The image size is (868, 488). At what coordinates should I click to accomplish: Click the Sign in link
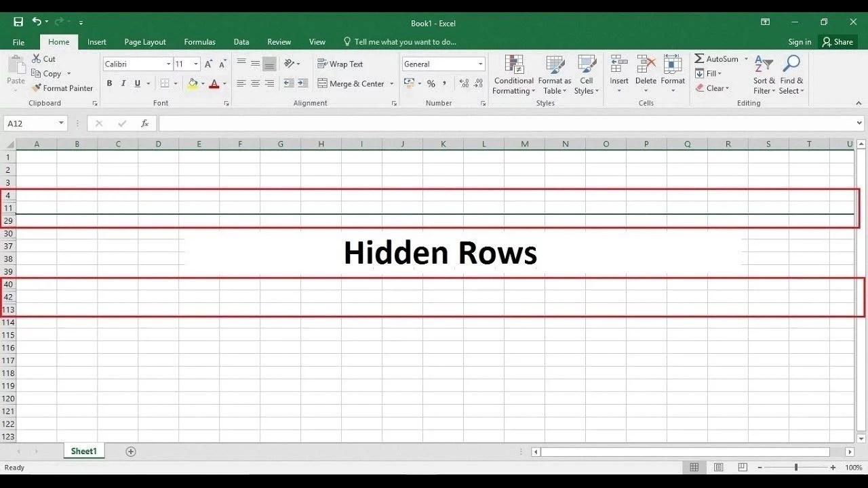[799, 41]
